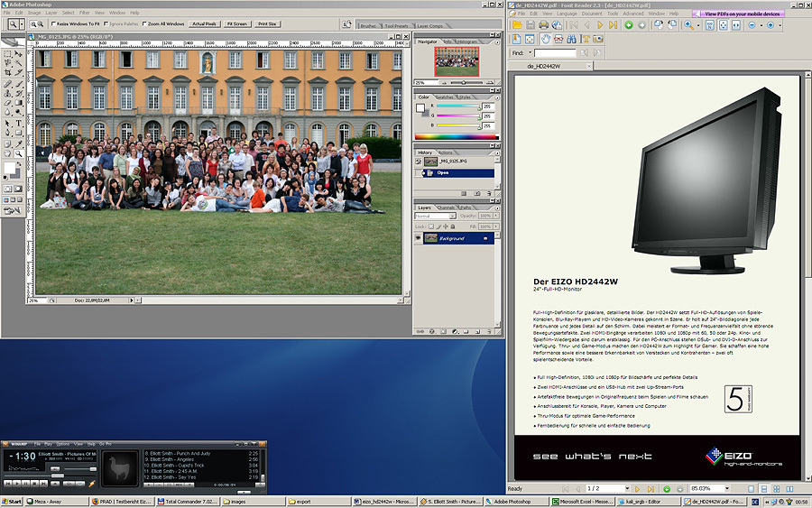Select the Rectangular Marquee tool
812x508 pixels.
(7, 54)
